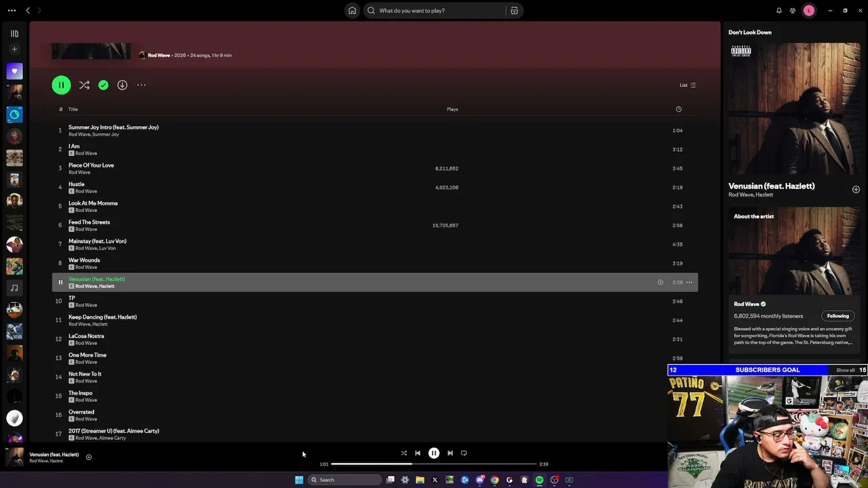
Task: Open the three-dot app menu
Action: coord(12,10)
